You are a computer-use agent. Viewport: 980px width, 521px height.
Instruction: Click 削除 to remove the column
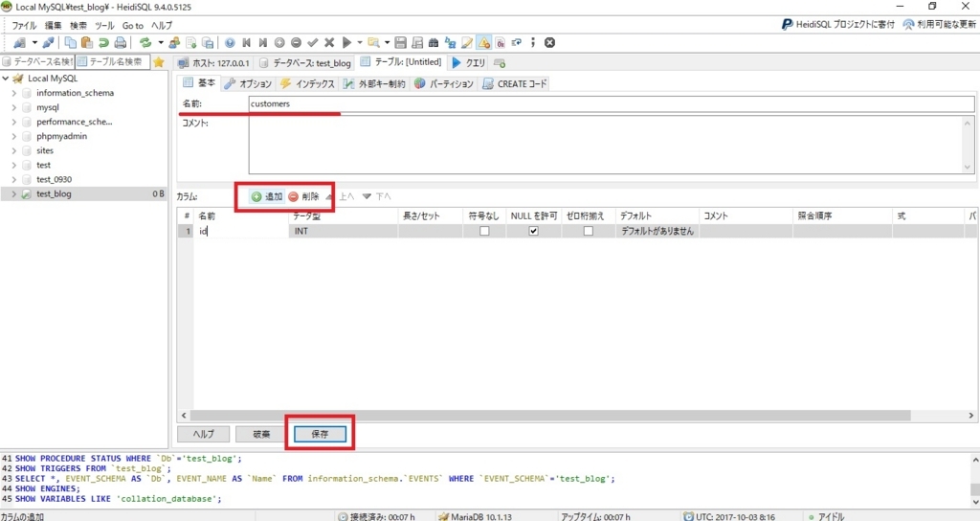[x=303, y=196]
